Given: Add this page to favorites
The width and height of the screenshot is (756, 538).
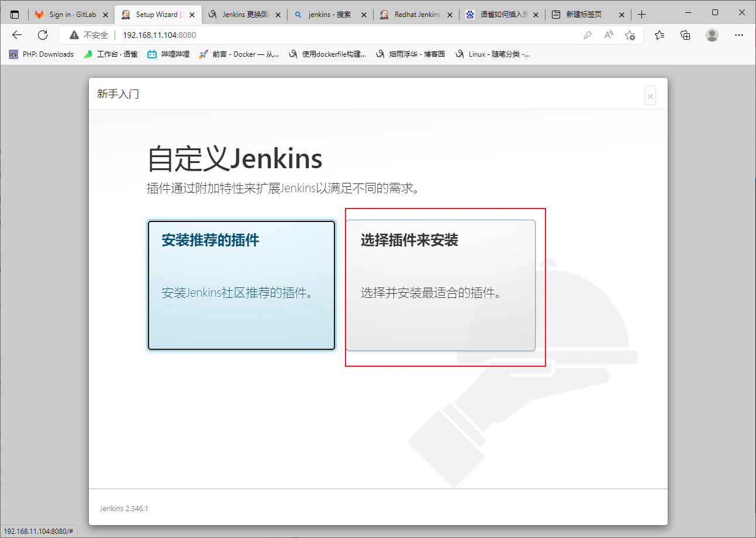Looking at the screenshot, I should click(x=630, y=35).
